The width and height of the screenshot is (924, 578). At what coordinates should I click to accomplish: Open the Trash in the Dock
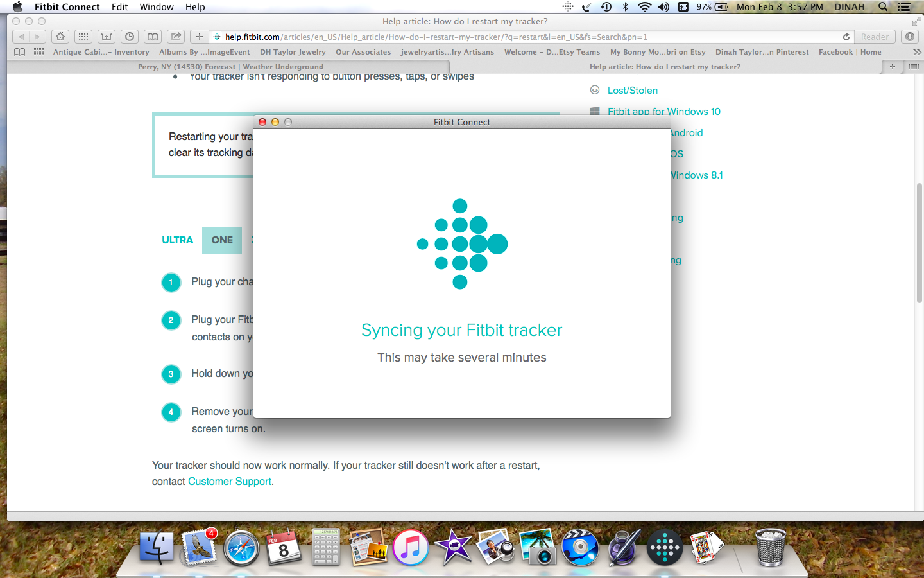770,547
